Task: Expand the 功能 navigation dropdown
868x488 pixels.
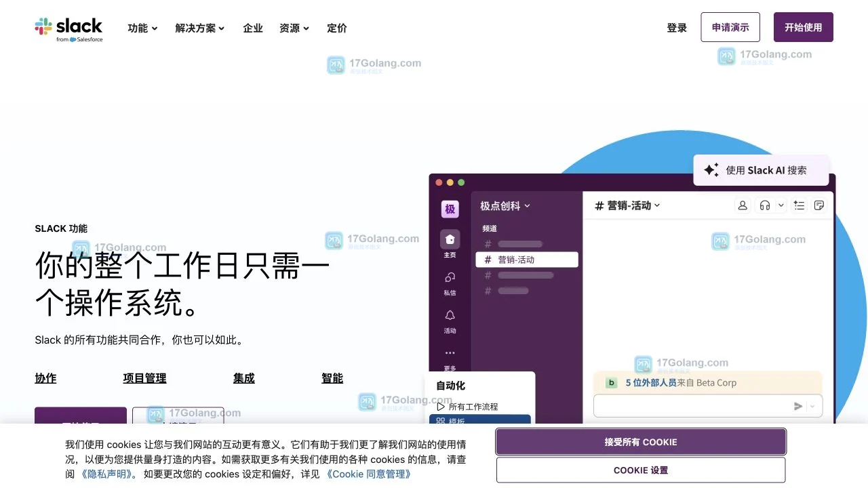Action: tap(143, 28)
